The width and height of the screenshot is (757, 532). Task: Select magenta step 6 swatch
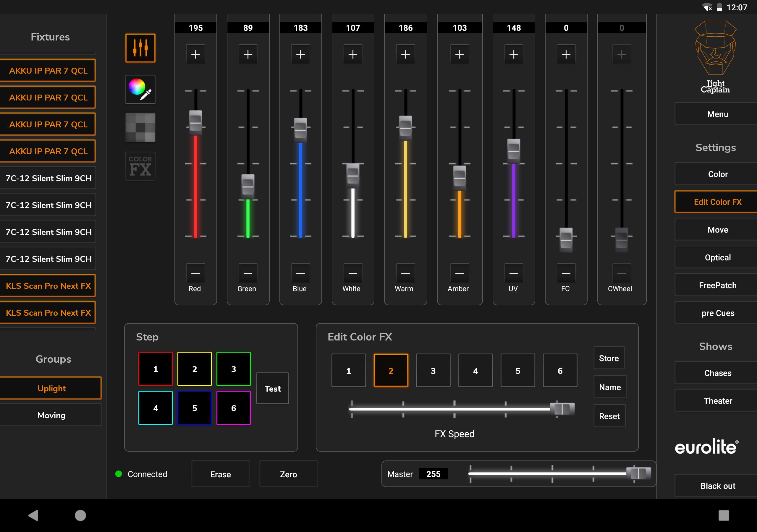[233, 408]
